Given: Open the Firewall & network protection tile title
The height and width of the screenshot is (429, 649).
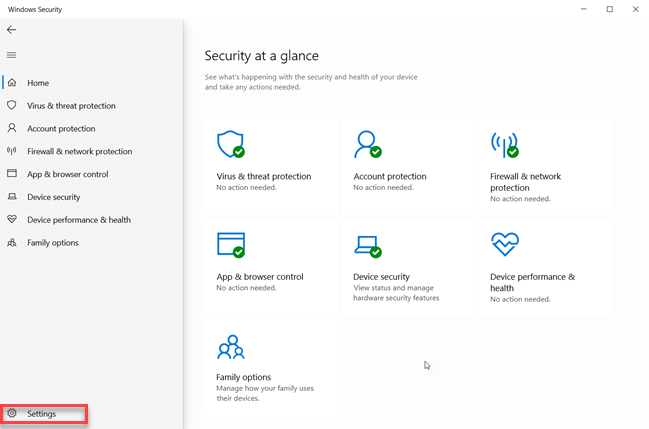Looking at the screenshot, I should tap(526, 182).
